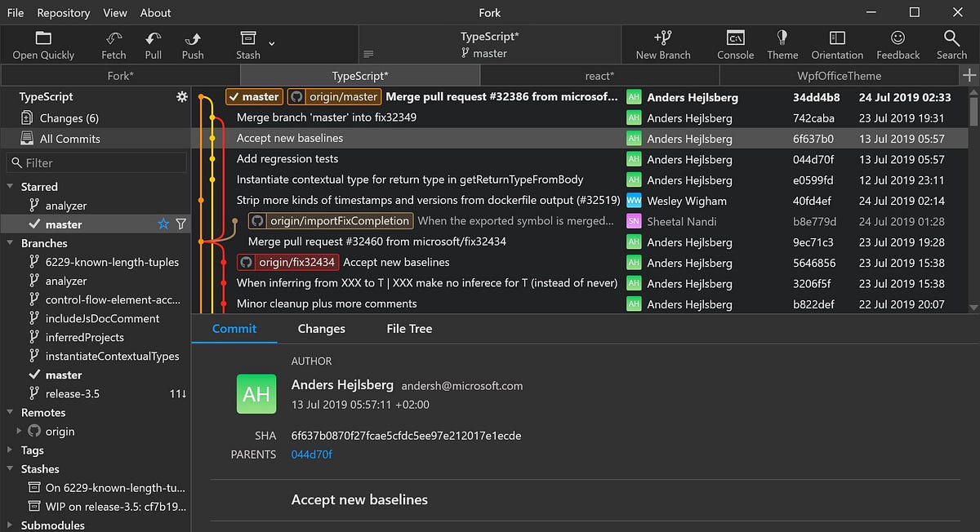Switch to the react* repository tab

(x=599, y=74)
